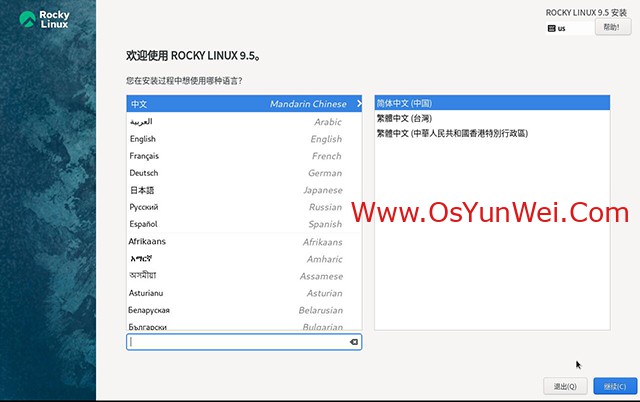Select the Assamese language row
This screenshot has width=640, height=402.
244,276
